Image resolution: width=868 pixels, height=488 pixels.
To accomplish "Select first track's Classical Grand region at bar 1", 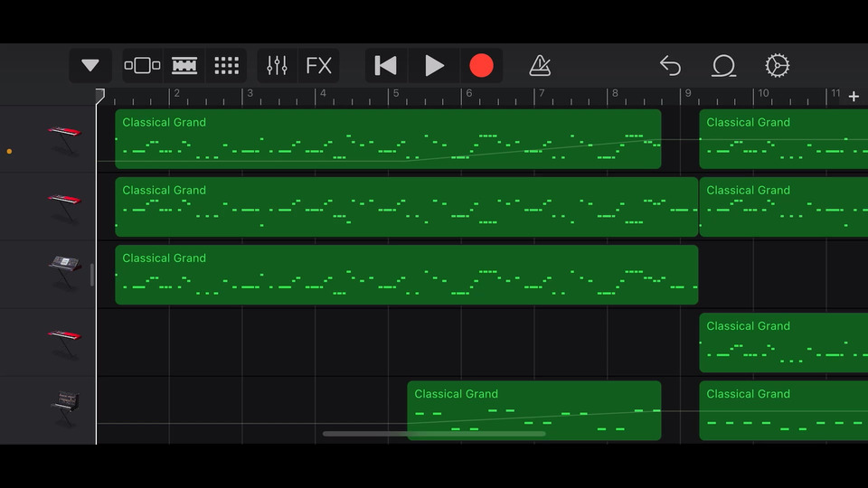I will [x=388, y=139].
